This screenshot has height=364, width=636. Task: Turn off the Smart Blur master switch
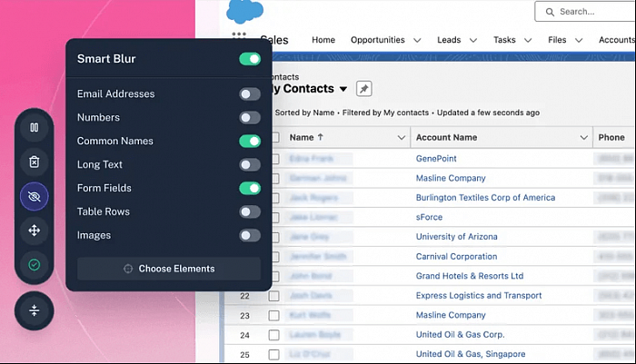[250, 59]
